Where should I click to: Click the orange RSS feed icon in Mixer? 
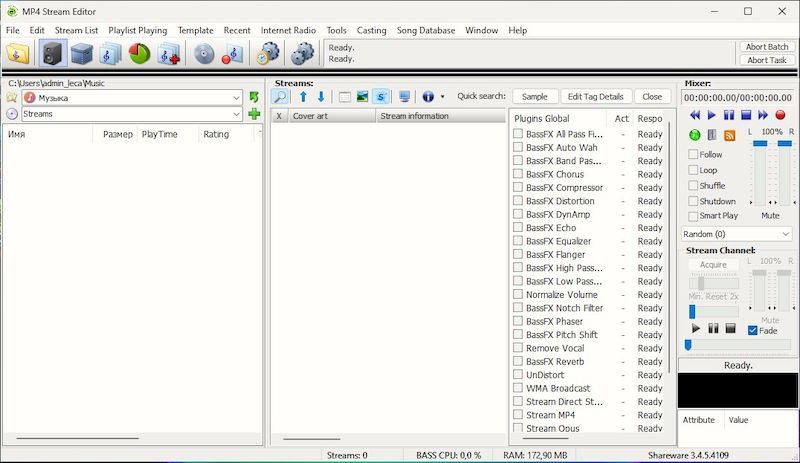[729, 135]
